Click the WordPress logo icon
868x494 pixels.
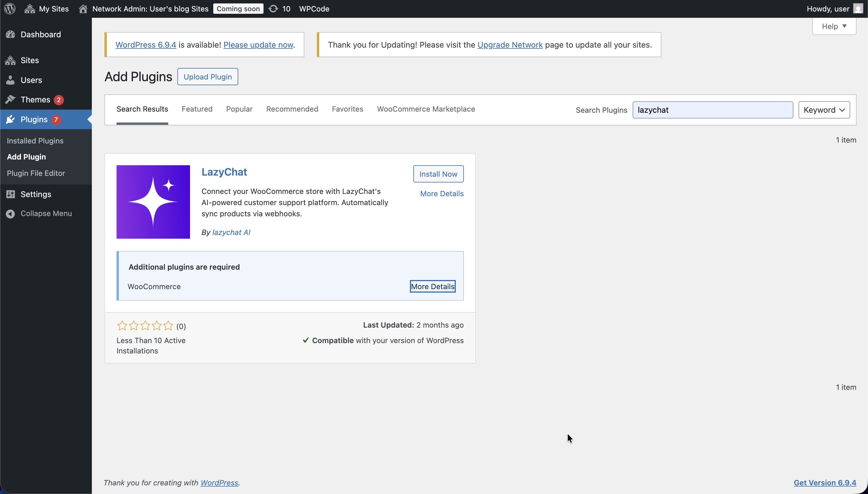click(x=10, y=9)
